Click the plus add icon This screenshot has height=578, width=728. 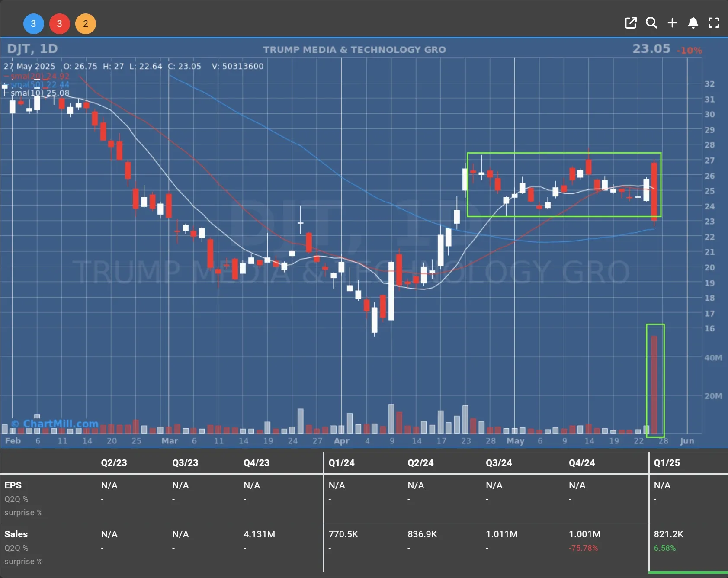(x=672, y=23)
